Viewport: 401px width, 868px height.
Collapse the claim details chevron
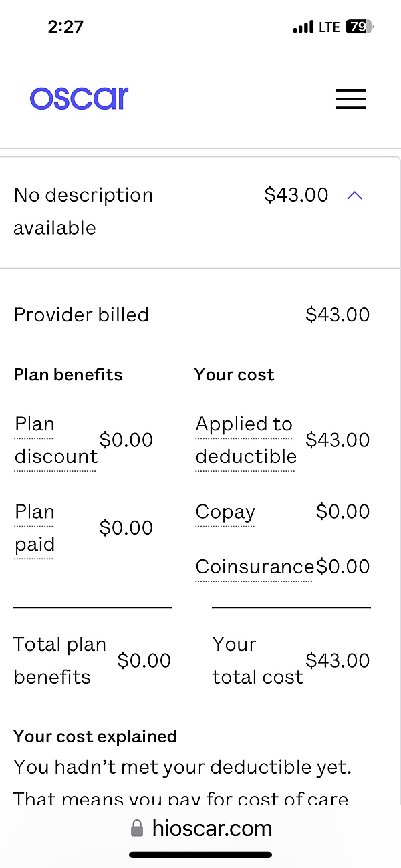[355, 195]
